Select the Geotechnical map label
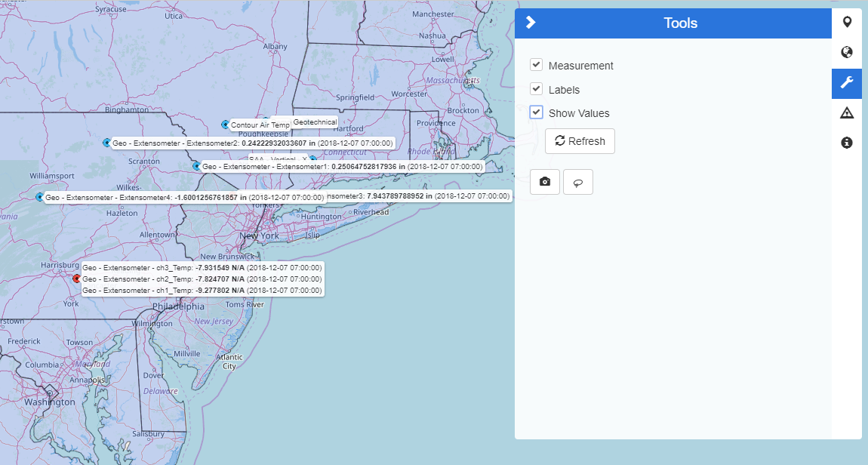This screenshot has width=868, height=465. coord(315,122)
